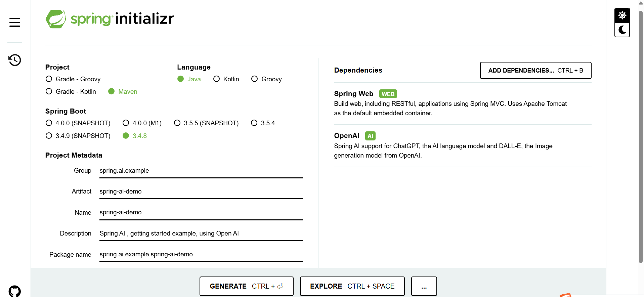
Task: Select Spring Boot 4.0.0 (SNAPSHOT)
Action: click(x=78, y=123)
